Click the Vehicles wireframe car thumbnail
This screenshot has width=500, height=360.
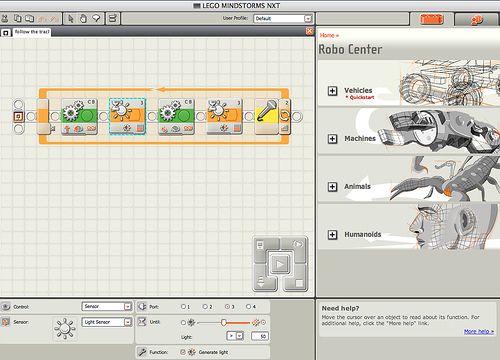450,83
